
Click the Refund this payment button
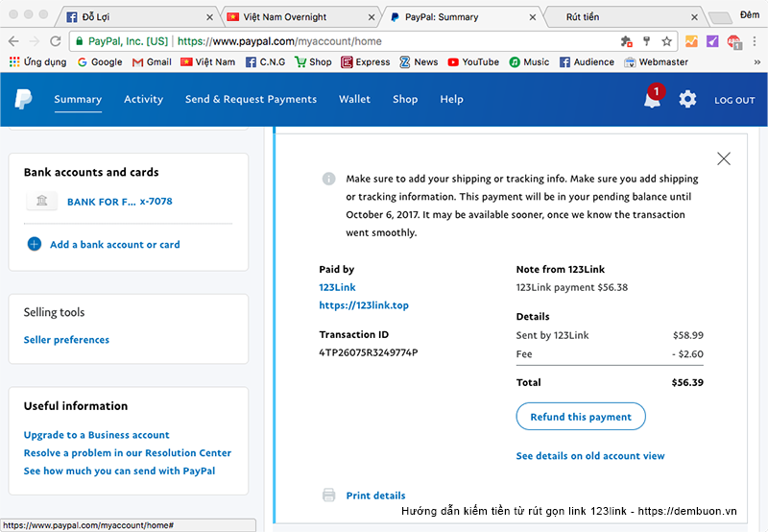(581, 417)
